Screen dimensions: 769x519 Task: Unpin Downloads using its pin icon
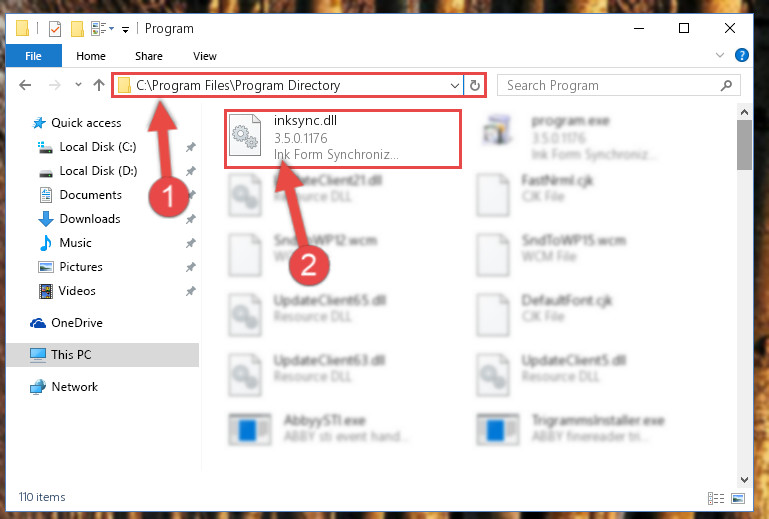coord(191,219)
